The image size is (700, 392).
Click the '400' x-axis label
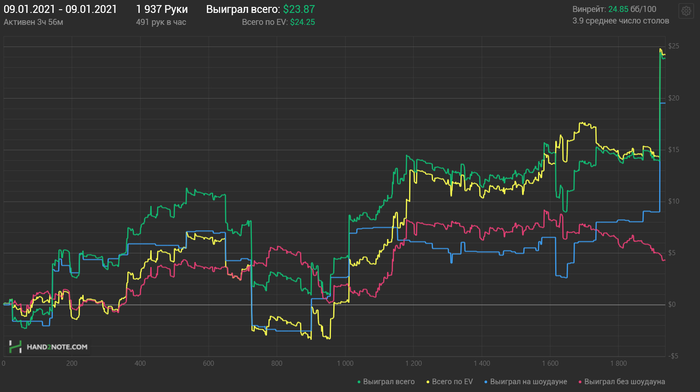click(x=140, y=364)
